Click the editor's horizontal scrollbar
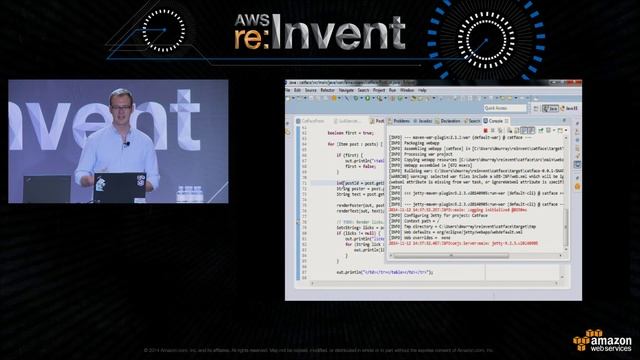 [x=435, y=283]
